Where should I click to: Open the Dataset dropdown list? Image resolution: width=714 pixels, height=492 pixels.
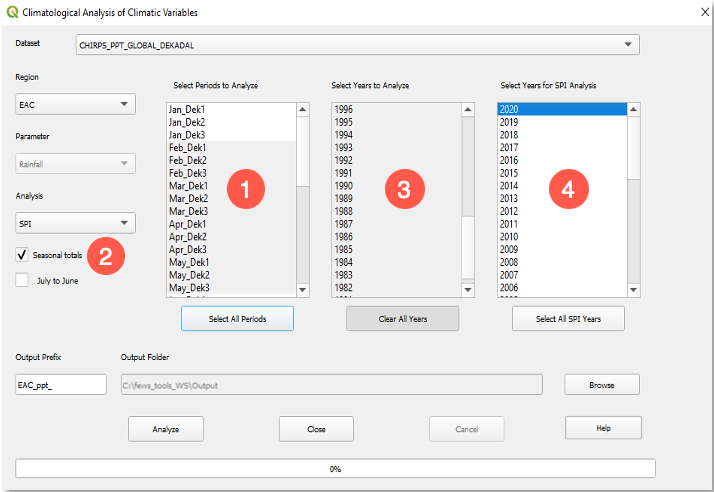point(357,44)
